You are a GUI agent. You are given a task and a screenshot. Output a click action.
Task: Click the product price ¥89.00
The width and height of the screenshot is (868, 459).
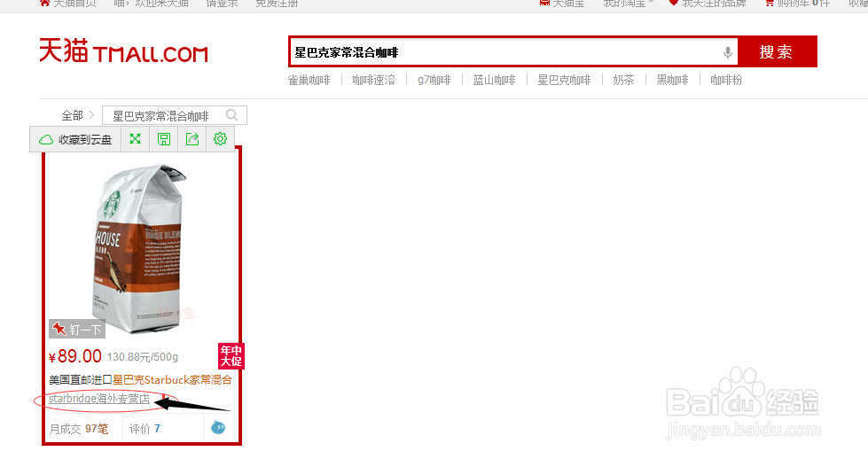click(x=75, y=356)
